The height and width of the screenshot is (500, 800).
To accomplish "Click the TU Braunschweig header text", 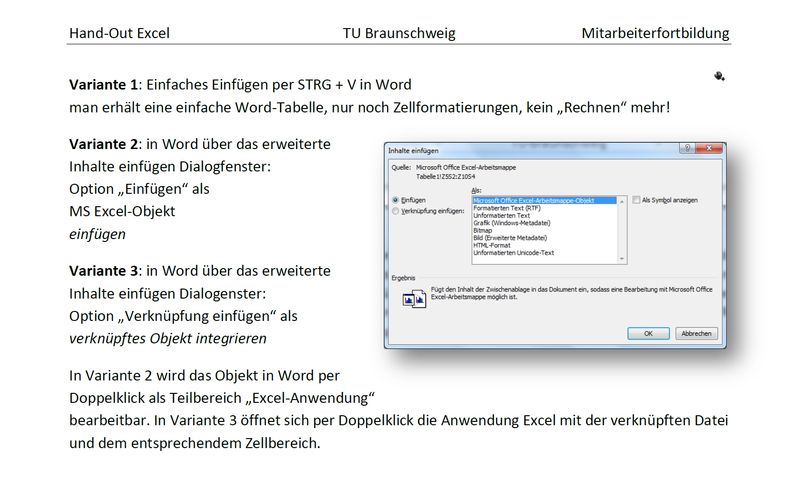I will tap(399, 33).
